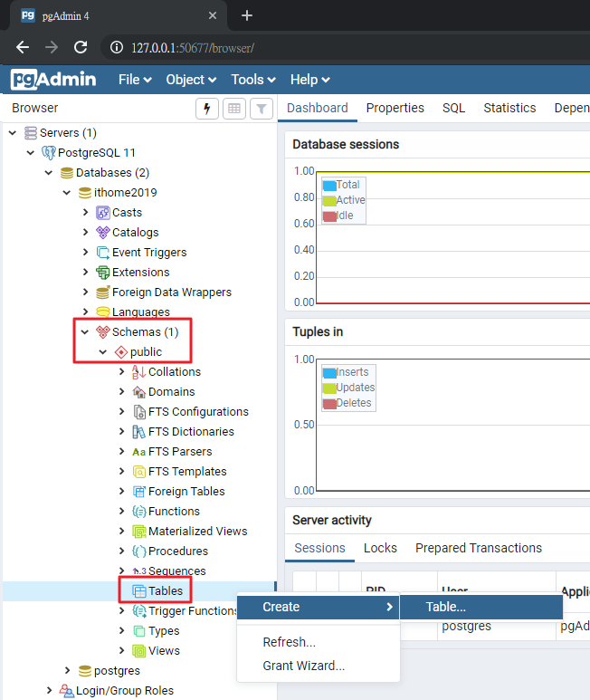The width and height of the screenshot is (590, 700).
Task: Click the Servers stack icon
Action: (31, 133)
